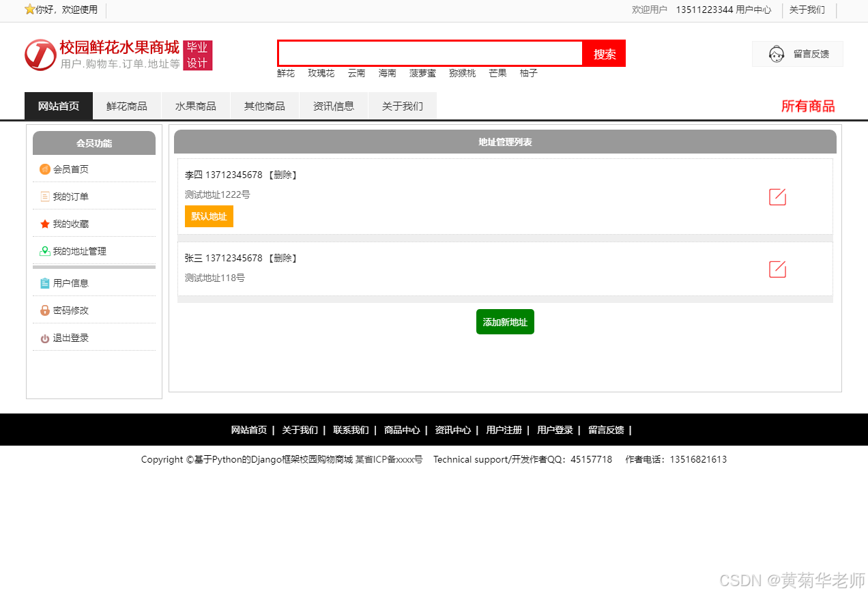Open the 鲜花商品 navigation tab
This screenshot has width=868, height=595.
127,106
